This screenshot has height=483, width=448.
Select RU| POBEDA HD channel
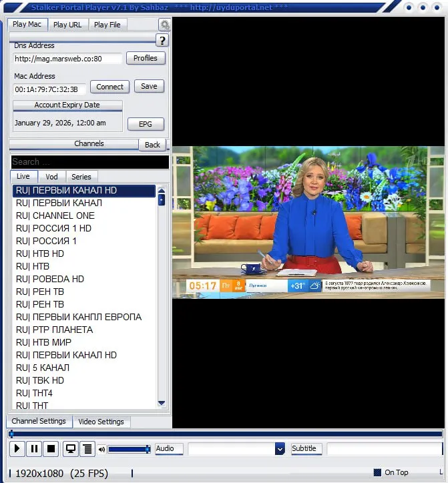point(84,279)
